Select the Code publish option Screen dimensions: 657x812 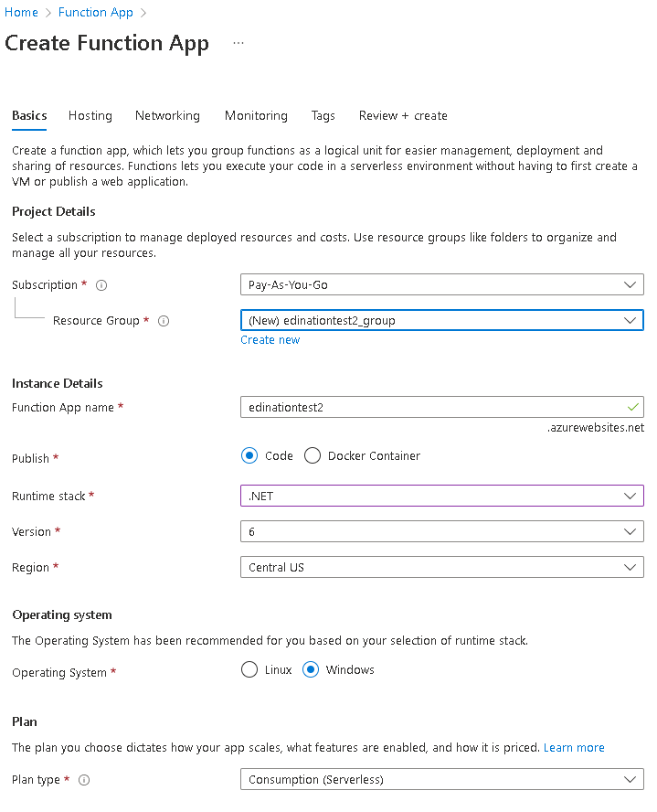coord(247,455)
